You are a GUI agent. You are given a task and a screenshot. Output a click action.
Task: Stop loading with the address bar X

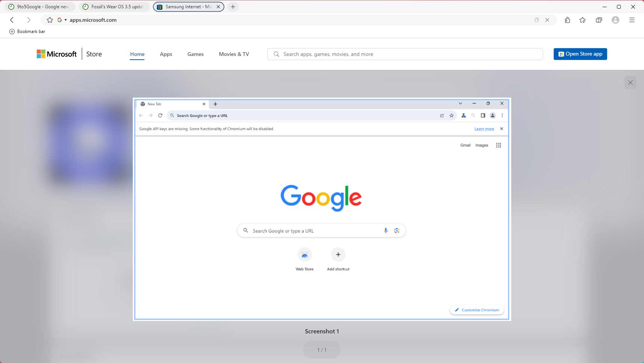point(547,20)
